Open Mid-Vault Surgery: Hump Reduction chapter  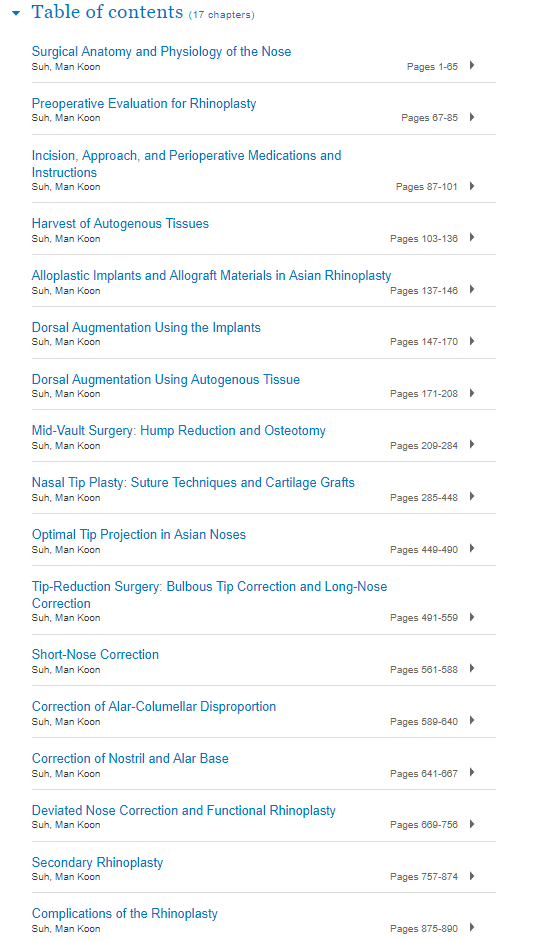click(179, 431)
